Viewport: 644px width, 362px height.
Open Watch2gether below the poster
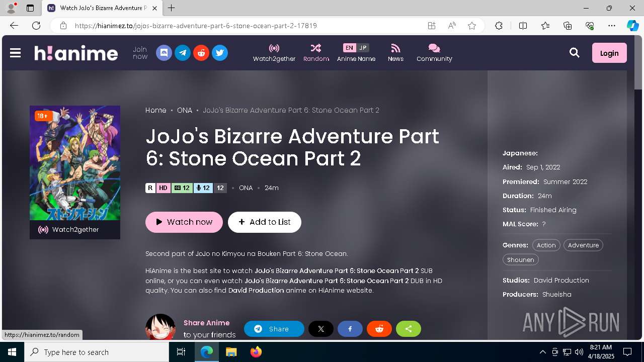click(75, 230)
